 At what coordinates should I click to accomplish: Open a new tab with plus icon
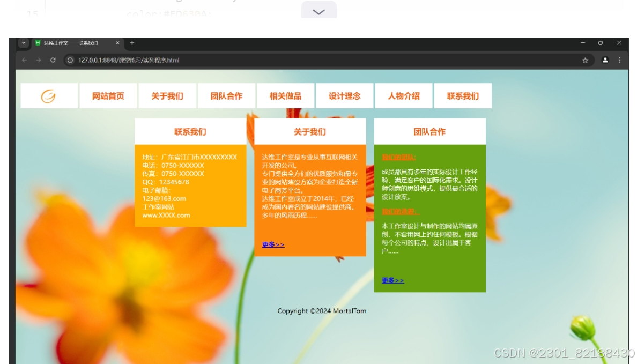132,43
